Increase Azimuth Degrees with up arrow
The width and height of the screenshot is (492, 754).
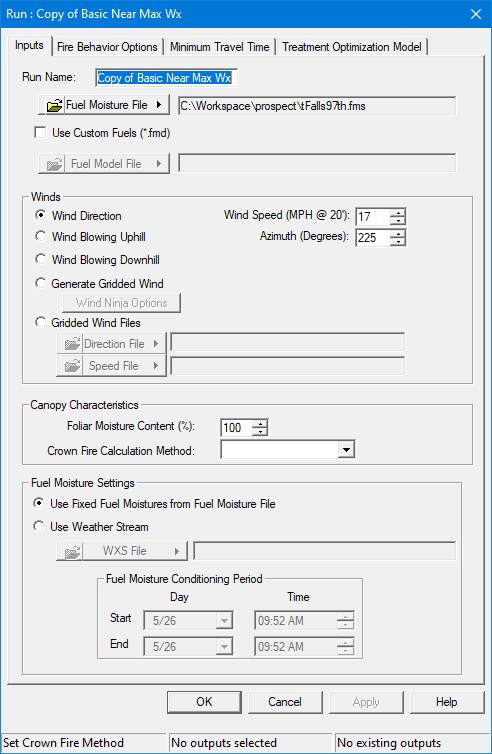pos(398,233)
